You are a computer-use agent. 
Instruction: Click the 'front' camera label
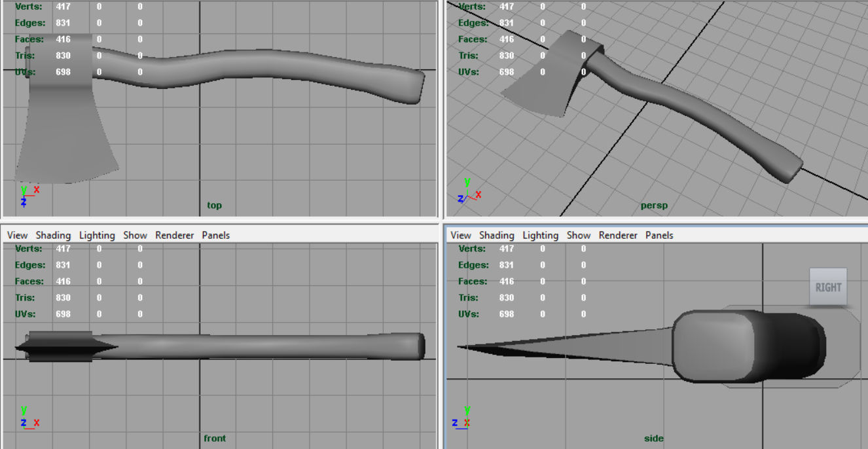pos(215,438)
